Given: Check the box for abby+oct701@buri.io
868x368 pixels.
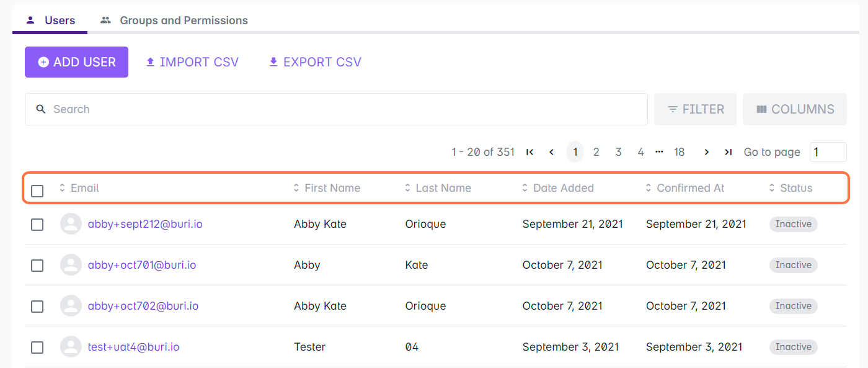Looking at the screenshot, I should tap(37, 265).
